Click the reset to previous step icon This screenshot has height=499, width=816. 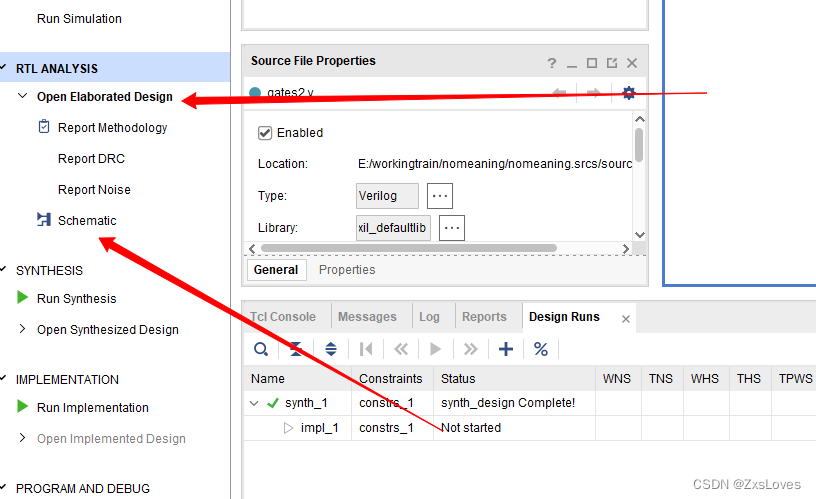tap(401, 349)
